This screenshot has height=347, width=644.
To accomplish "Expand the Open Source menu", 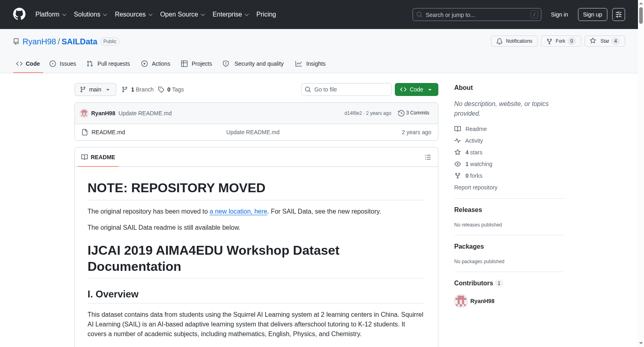I will click(x=183, y=15).
